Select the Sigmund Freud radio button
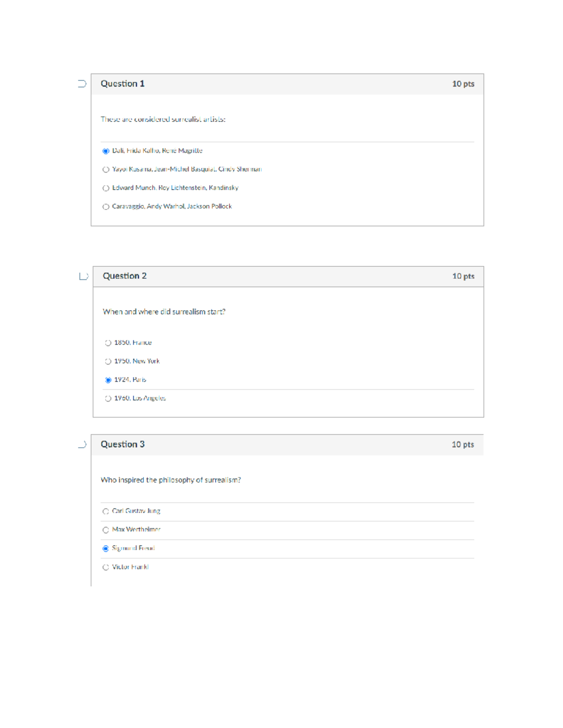563x728 pixels. [x=106, y=548]
